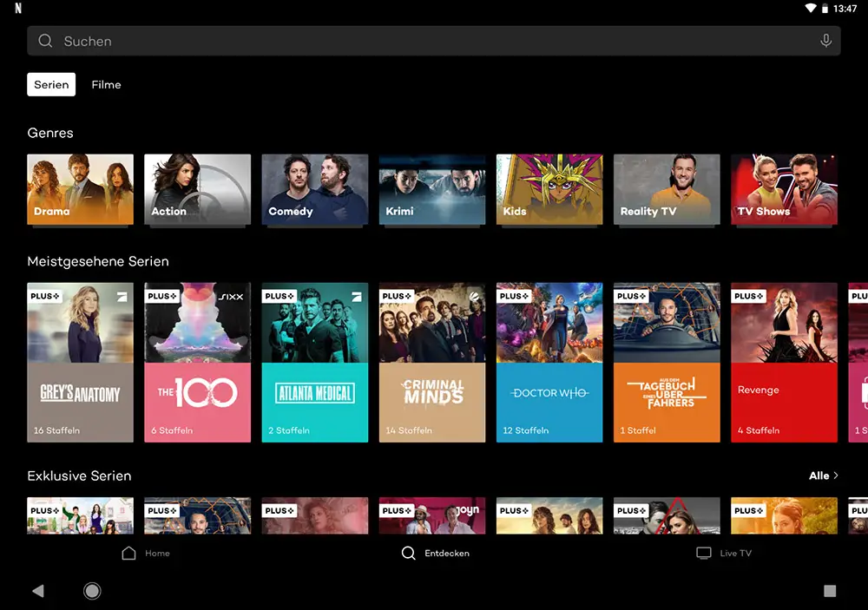
Task: Open Revenge series card
Action: pyautogui.click(x=785, y=363)
